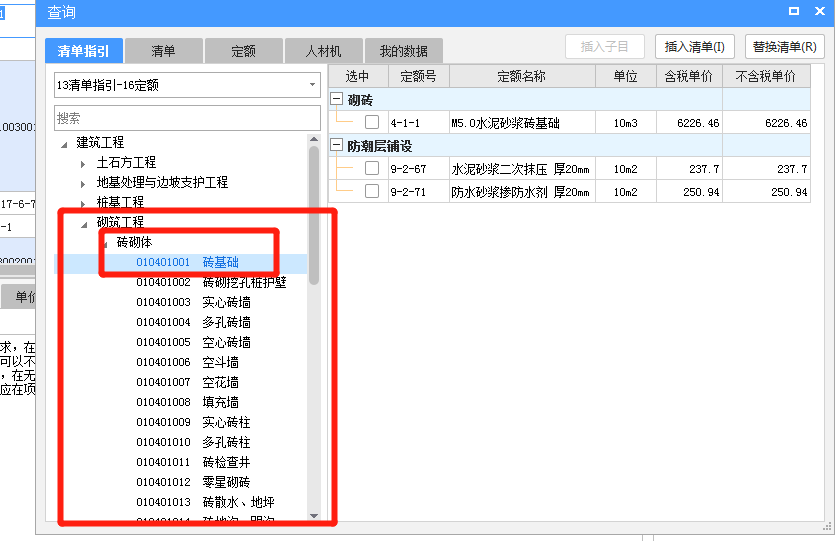Click the 插入子目 button

(605, 47)
